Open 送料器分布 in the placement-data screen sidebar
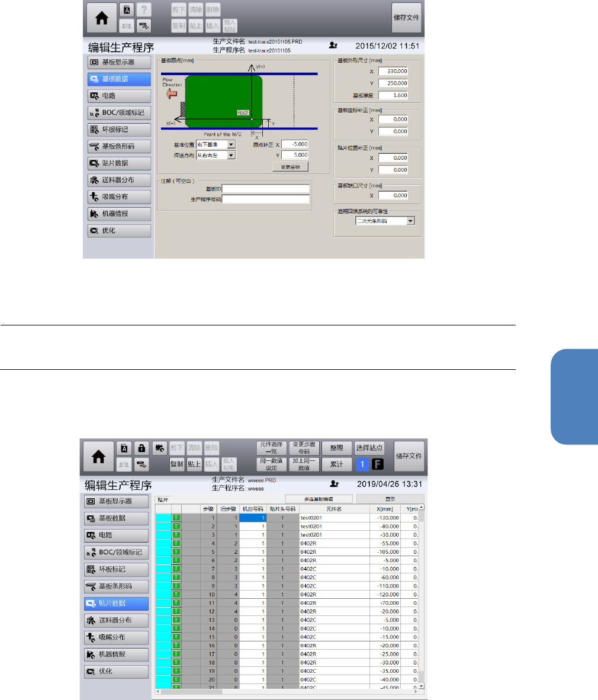598x700 pixels. 116,621
